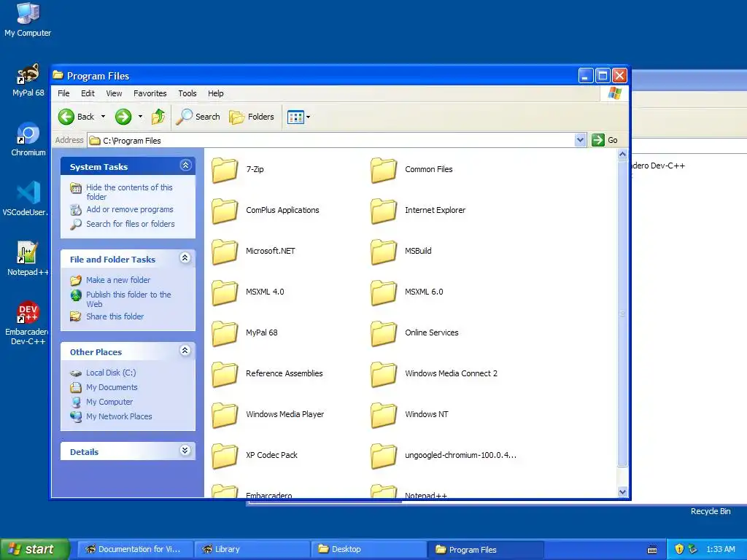Click the address field showing C:\Program Files
The height and width of the screenshot is (560, 747).
point(332,141)
